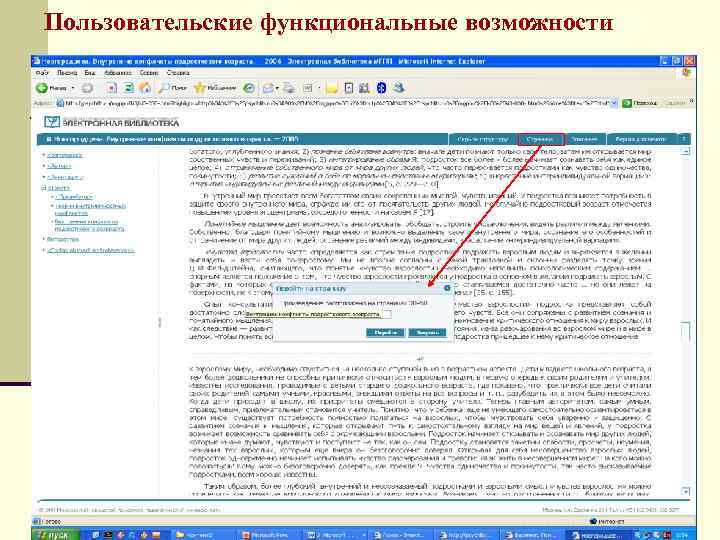This screenshot has width=720, height=540.
Task: Open the Сервис menu
Action: pyautogui.click(x=149, y=73)
